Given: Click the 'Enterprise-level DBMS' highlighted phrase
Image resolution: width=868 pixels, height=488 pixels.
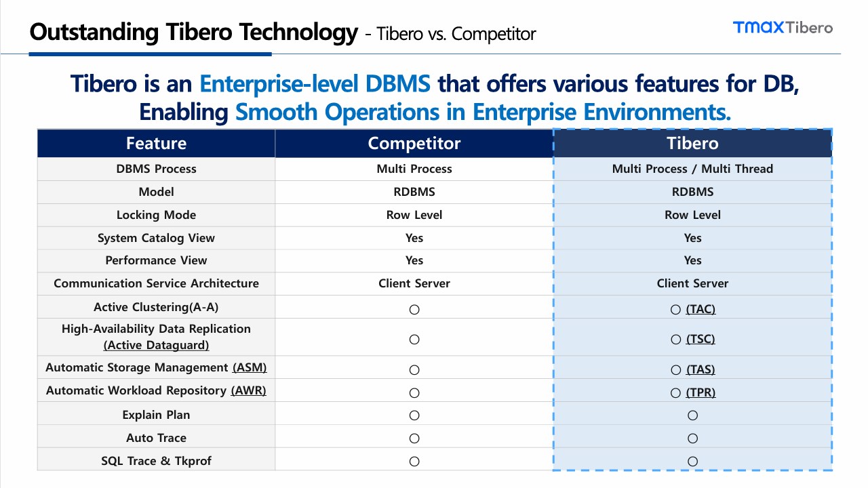Looking at the screenshot, I should coord(315,83).
